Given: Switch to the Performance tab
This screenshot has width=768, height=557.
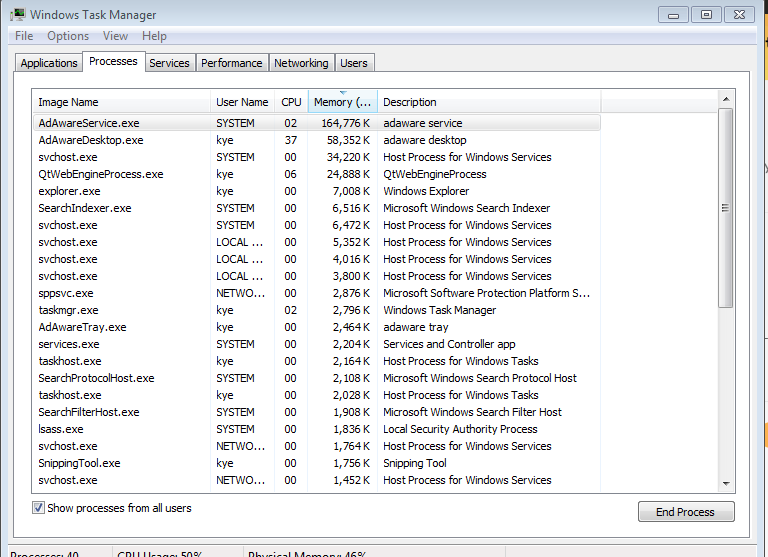Looking at the screenshot, I should pyautogui.click(x=232, y=63).
